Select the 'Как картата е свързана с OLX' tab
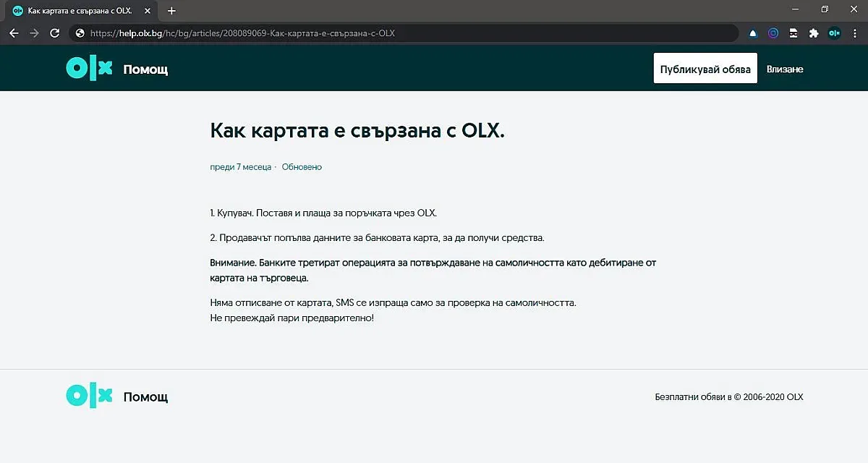The image size is (868, 463). (x=78, y=11)
